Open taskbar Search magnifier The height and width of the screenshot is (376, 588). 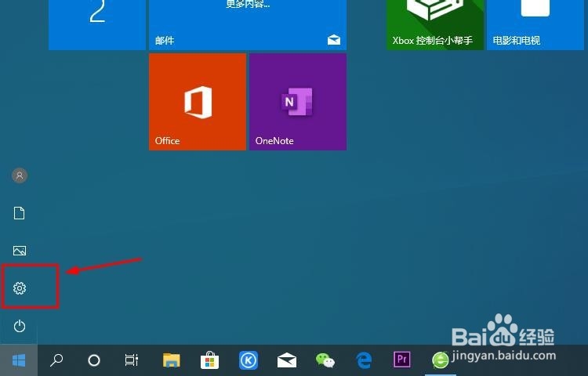56,360
